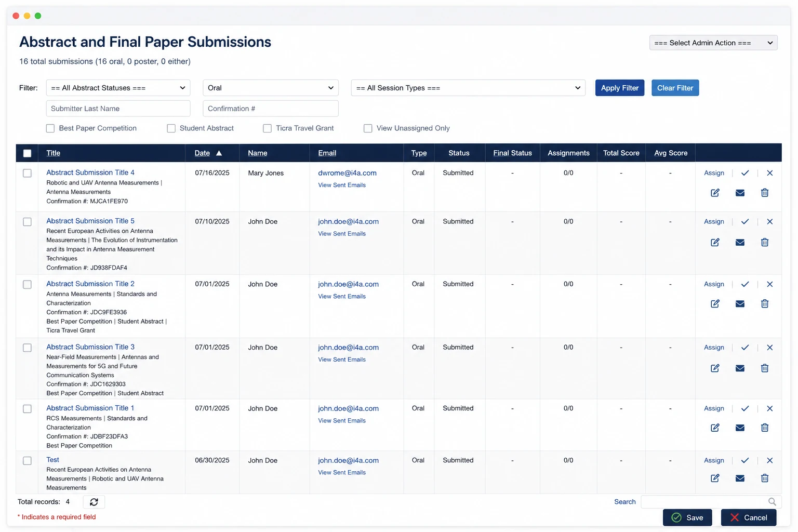Reject Abstract Submission Title 2 with X icon
798x532 pixels.
click(x=770, y=284)
